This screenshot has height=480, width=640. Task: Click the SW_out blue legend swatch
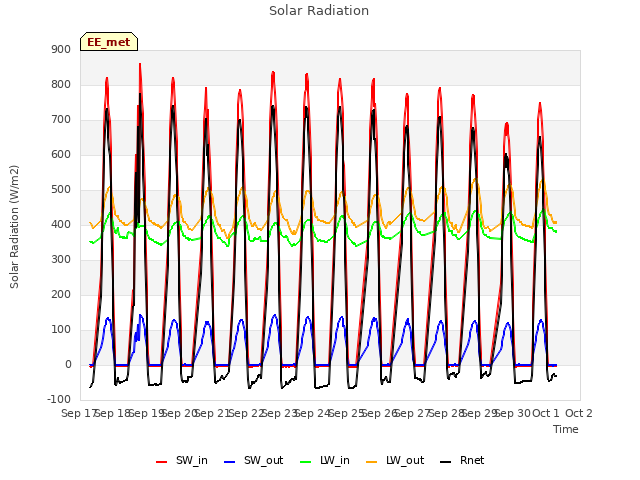click(230, 462)
